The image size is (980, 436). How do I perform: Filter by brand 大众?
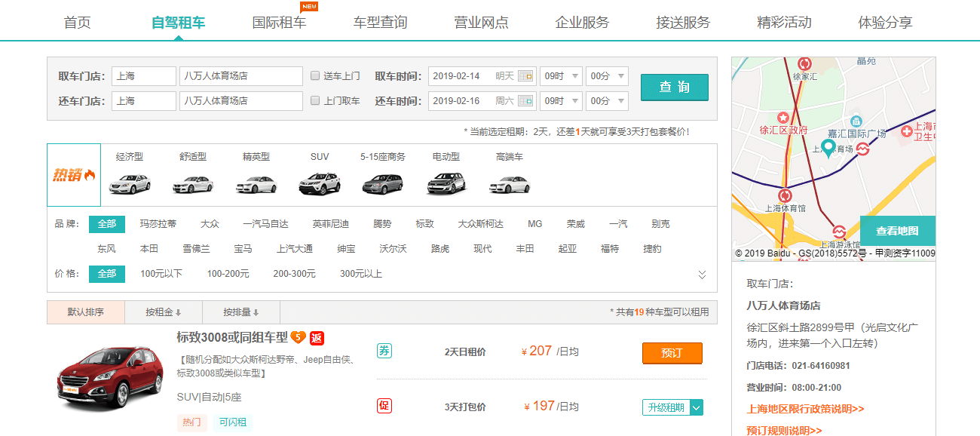click(x=210, y=224)
